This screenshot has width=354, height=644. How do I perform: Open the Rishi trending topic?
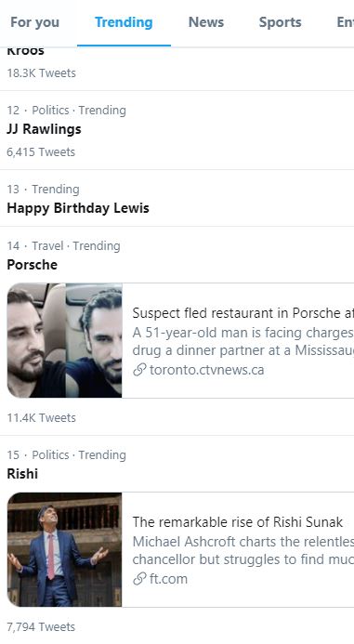pos(22,474)
